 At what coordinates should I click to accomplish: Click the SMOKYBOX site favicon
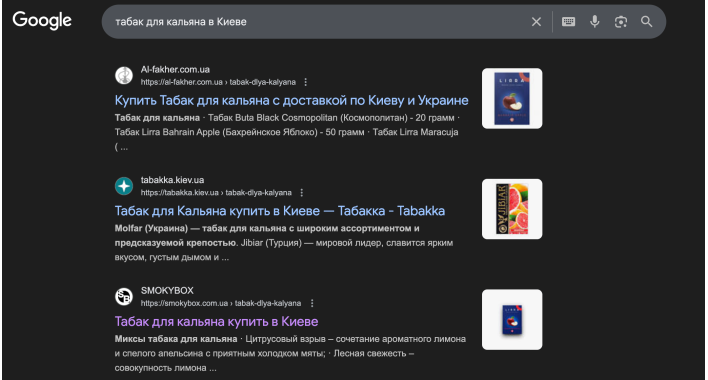[124, 297]
